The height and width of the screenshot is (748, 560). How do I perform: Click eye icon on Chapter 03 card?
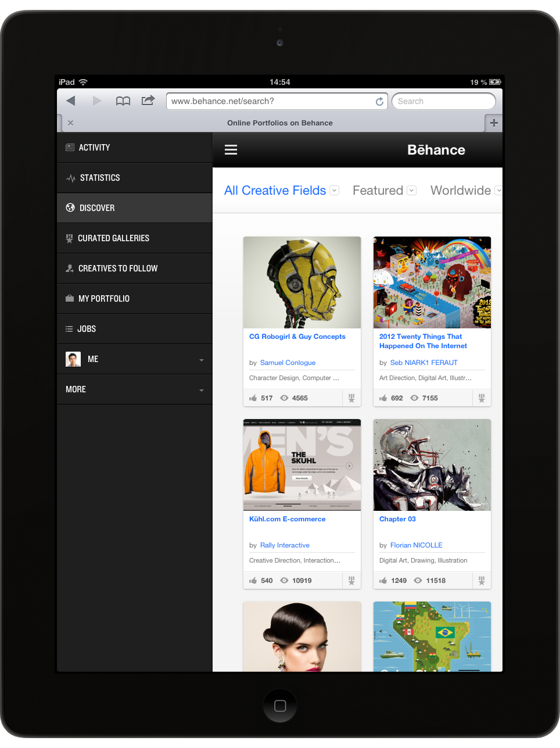click(x=418, y=581)
